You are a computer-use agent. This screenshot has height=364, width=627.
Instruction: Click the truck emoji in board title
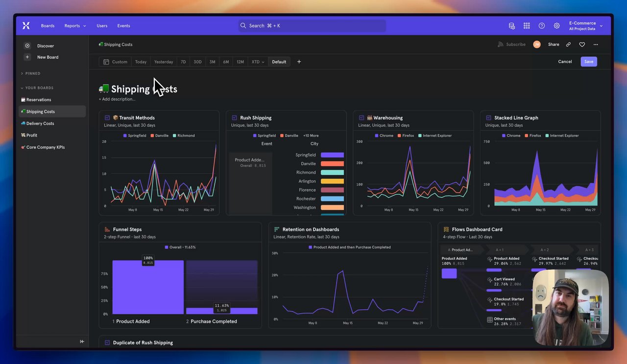(x=103, y=89)
